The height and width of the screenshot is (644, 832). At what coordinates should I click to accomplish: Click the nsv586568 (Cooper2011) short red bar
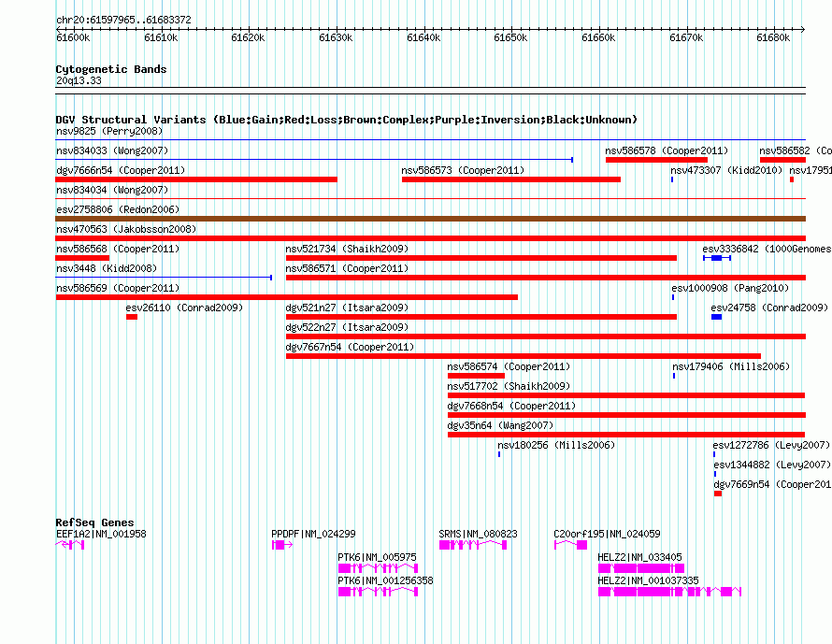coord(82,258)
